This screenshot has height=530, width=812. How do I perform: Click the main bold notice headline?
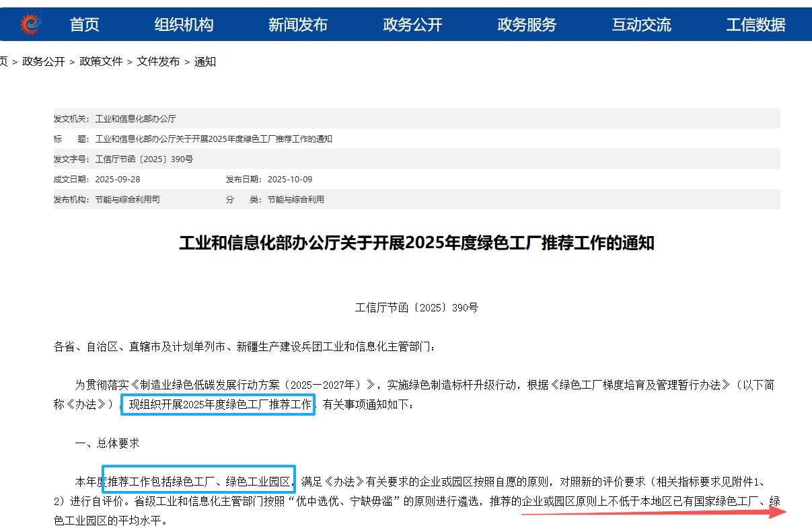click(x=416, y=243)
